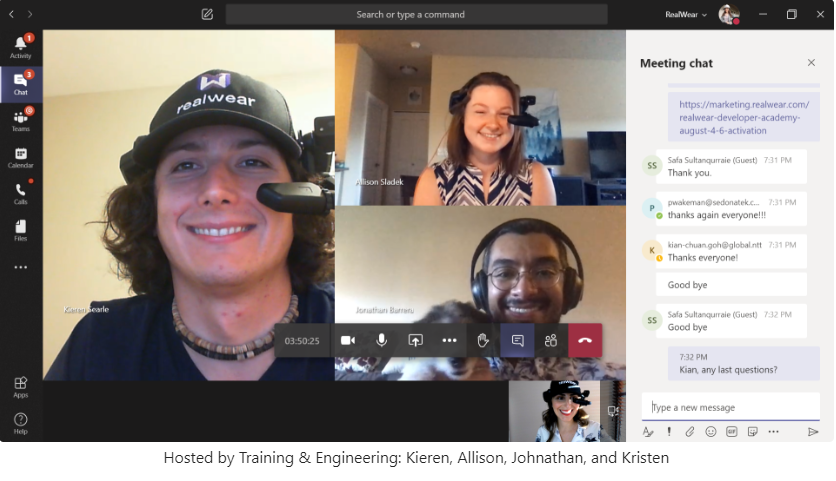
Task: Open the Activity feed in the sidebar
Action: (21, 47)
